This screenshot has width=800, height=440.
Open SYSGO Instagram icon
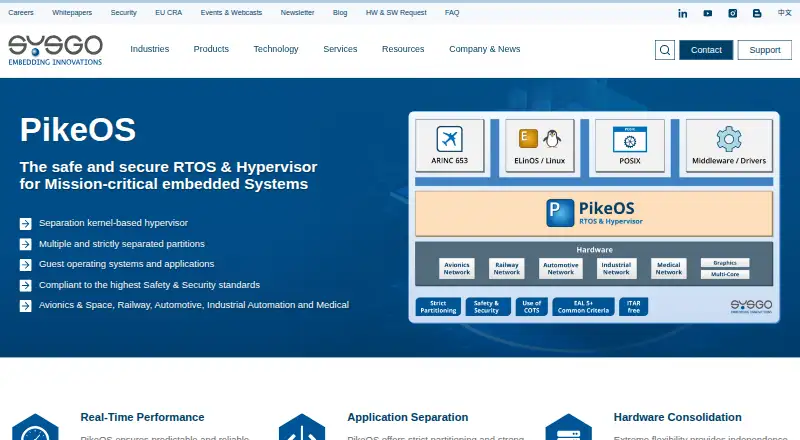733,13
